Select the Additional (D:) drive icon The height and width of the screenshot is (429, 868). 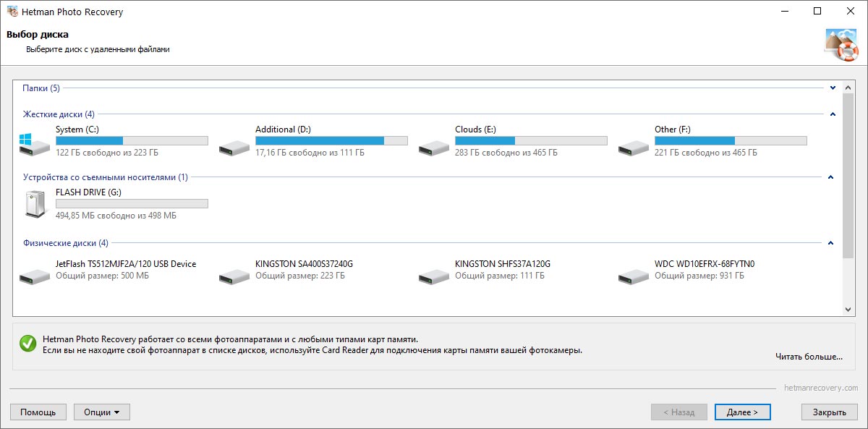(234, 148)
